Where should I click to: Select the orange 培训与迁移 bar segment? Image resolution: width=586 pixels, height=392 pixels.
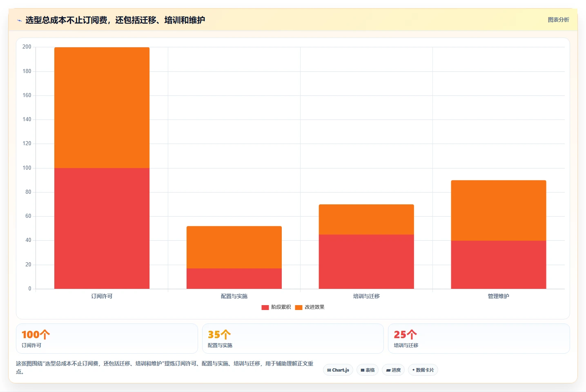point(366,219)
